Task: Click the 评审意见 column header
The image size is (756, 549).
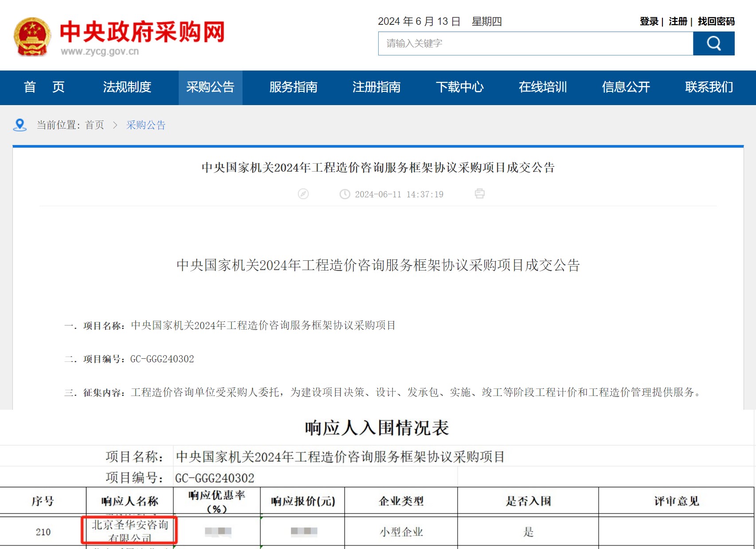Action: (676, 501)
